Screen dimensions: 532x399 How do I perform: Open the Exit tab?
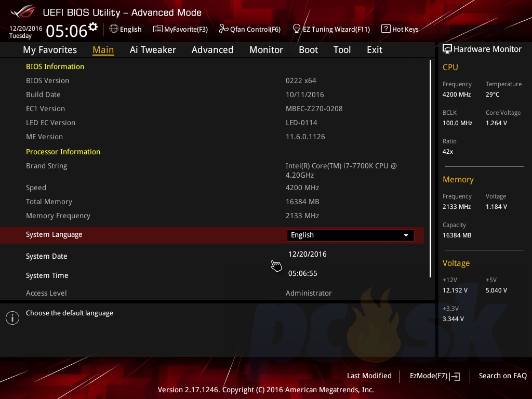coord(375,50)
